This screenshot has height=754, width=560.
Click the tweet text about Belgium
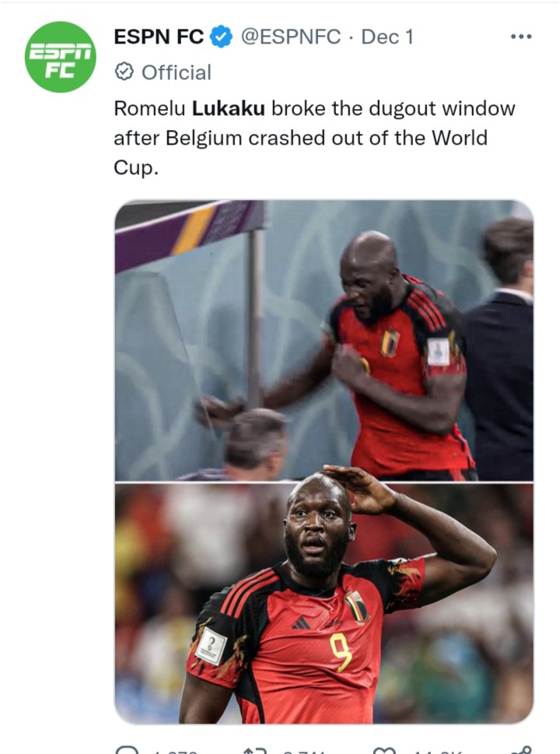coord(314,138)
